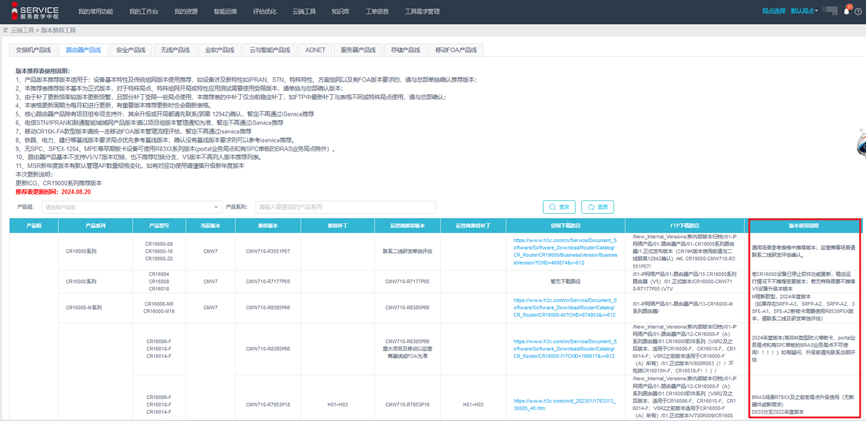
Task: Click the 版本使用说明 column header
Action: tap(803, 226)
